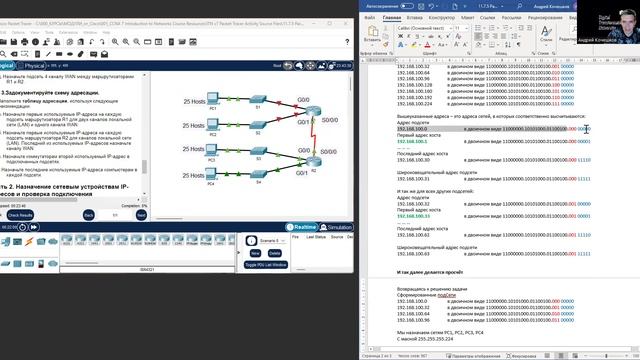The height and width of the screenshot is (360, 640).
Task: Pick the red font color in Word
Action: coord(427,45)
